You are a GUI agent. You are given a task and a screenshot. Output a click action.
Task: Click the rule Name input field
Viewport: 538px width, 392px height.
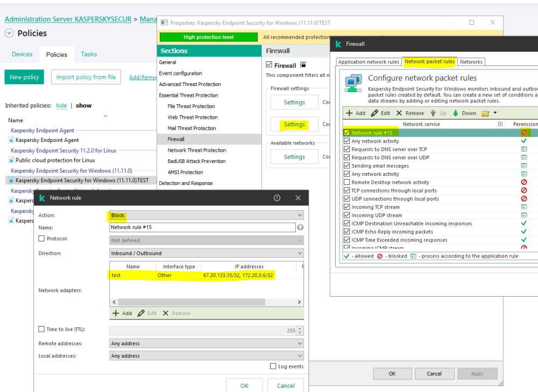(x=202, y=228)
